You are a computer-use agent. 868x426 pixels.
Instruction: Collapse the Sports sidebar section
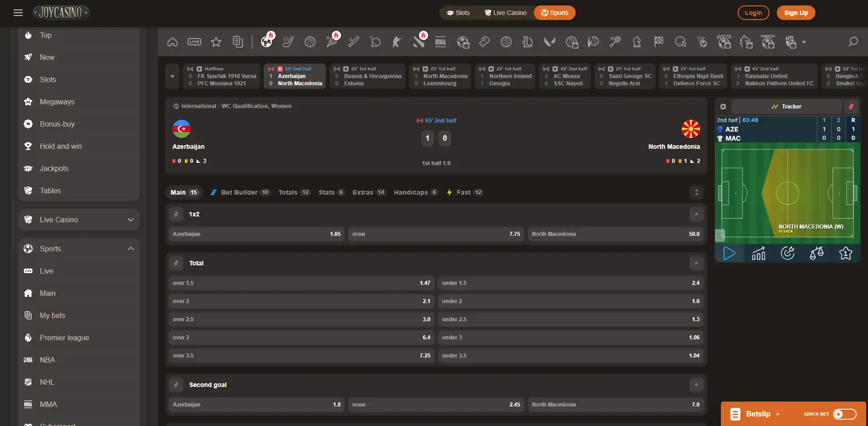coord(131,249)
